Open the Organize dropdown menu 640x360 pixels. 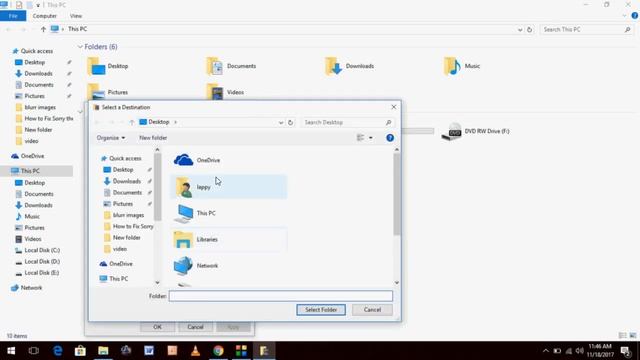[x=111, y=138]
